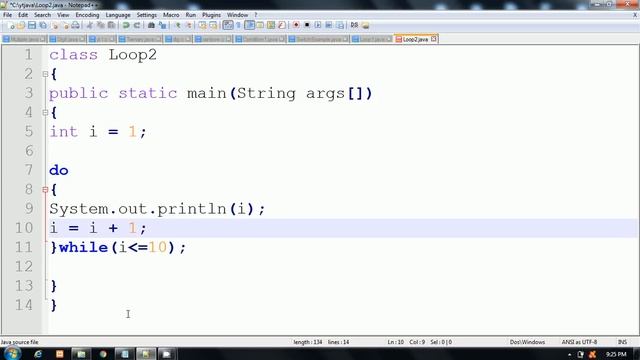Click the Zoom In toolbar icon
Image resolution: width=640 pixels, height=360 pixels.
(178, 25)
